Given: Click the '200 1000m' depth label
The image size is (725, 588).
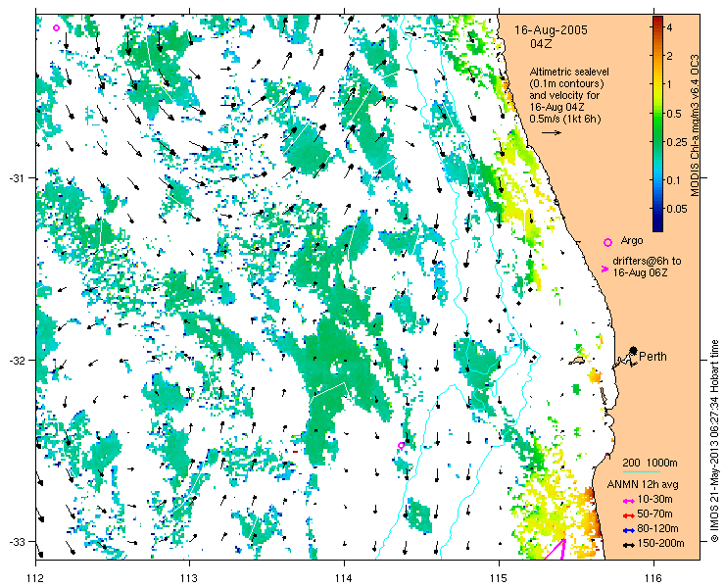Looking at the screenshot, I should [x=651, y=464].
